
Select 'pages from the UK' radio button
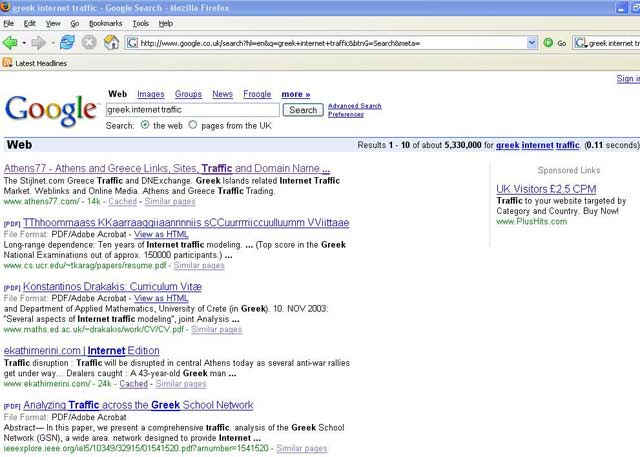[x=193, y=125]
